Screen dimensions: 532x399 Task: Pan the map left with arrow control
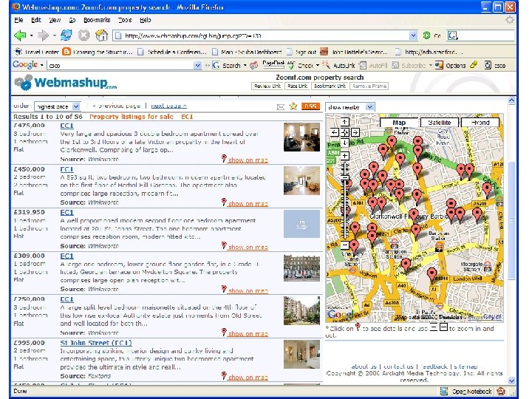pos(334,132)
